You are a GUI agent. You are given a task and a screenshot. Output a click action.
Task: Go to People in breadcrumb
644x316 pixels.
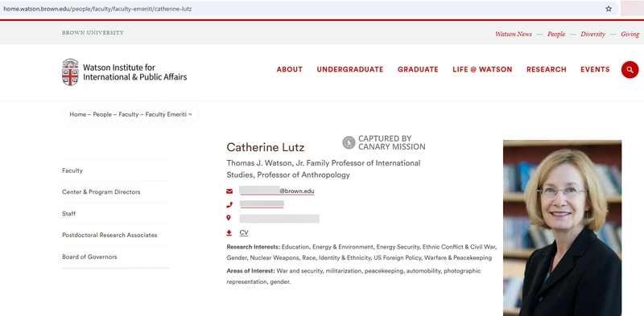point(102,114)
